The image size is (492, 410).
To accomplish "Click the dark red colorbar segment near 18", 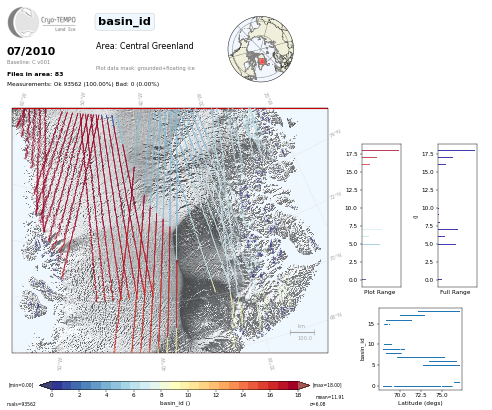I will 293,385.
